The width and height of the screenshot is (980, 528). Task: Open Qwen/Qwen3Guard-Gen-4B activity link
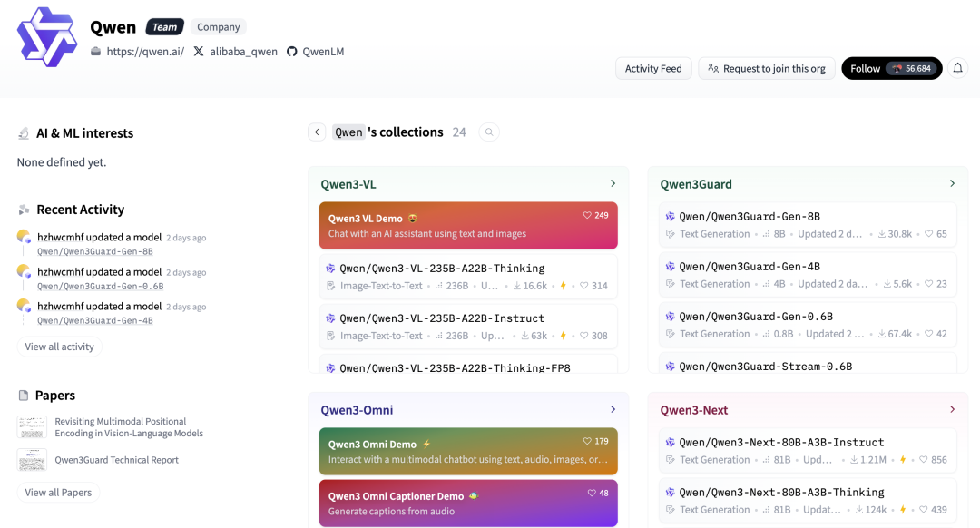(x=95, y=320)
